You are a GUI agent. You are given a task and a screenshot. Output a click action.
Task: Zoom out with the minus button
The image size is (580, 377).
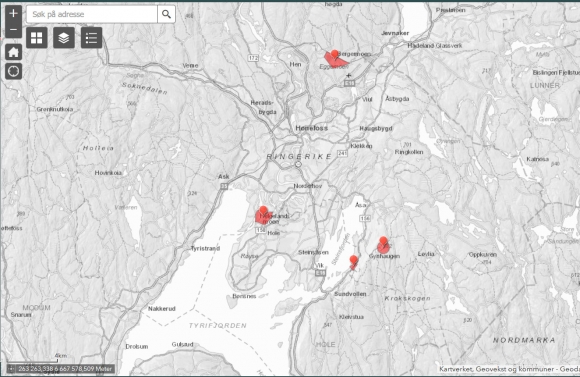point(13,30)
